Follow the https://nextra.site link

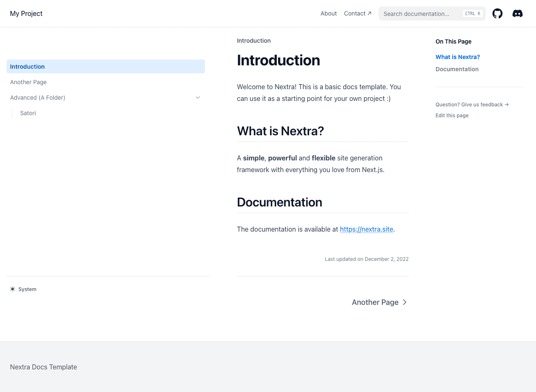(x=366, y=229)
